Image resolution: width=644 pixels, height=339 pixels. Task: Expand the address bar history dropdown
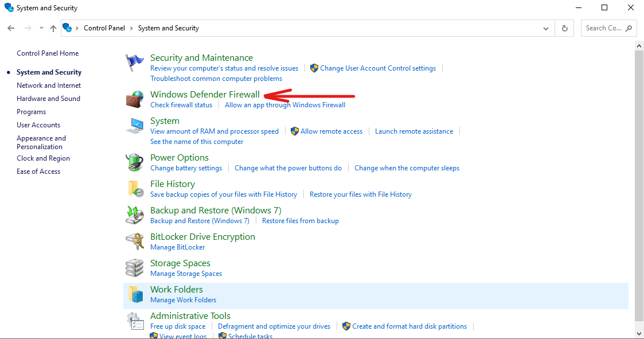tap(546, 28)
